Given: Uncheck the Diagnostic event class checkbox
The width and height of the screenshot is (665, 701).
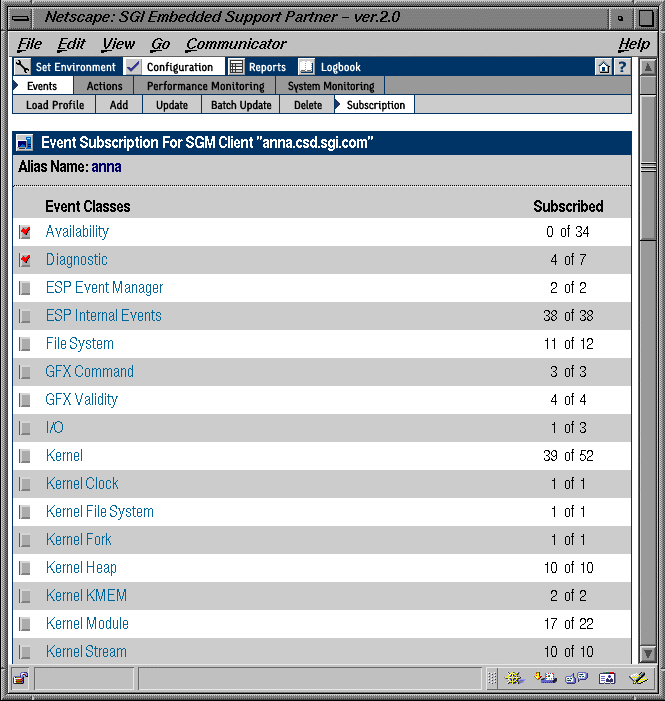Looking at the screenshot, I should pos(25,260).
